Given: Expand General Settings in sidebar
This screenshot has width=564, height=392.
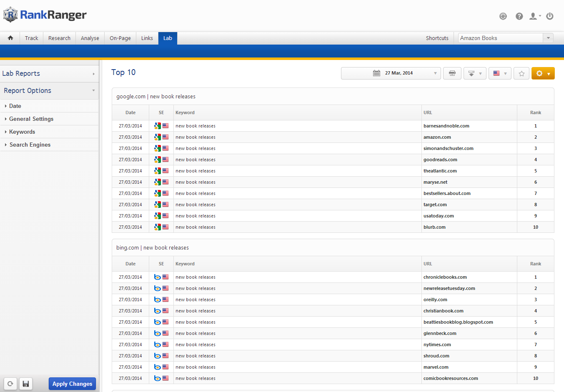Looking at the screenshot, I should point(31,119).
